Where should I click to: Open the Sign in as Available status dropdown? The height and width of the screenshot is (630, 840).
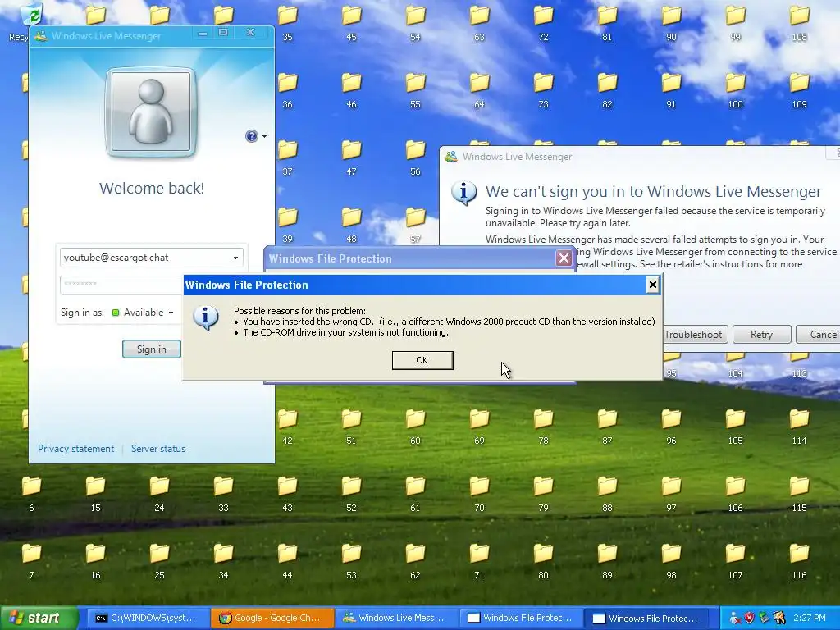coord(143,313)
